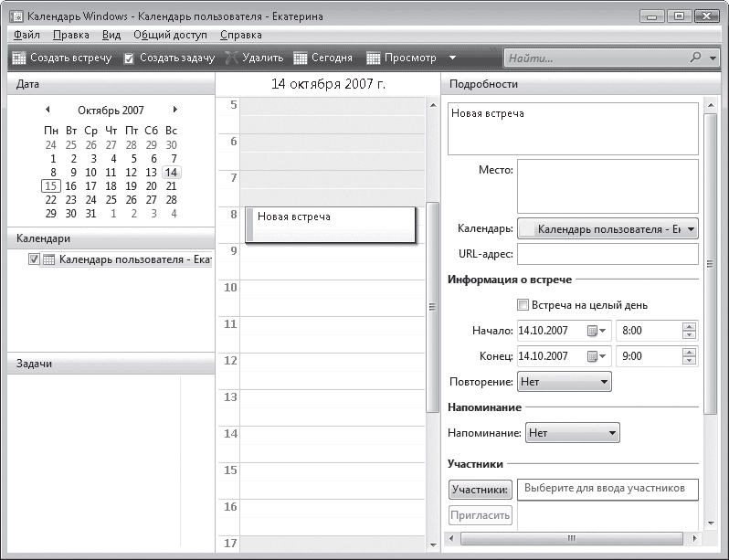
Task: Open the Повторение dropdown
Action: [564, 381]
